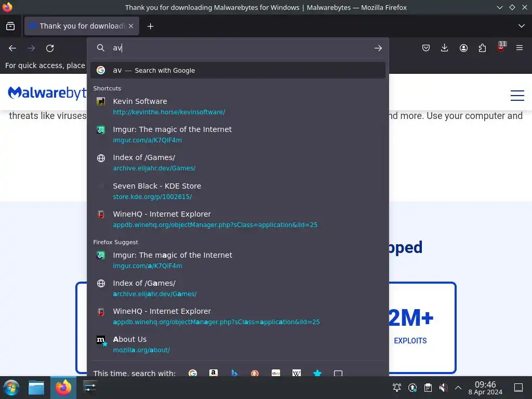
Task: Open the Extensions puzzle-piece menu
Action: (x=482, y=48)
